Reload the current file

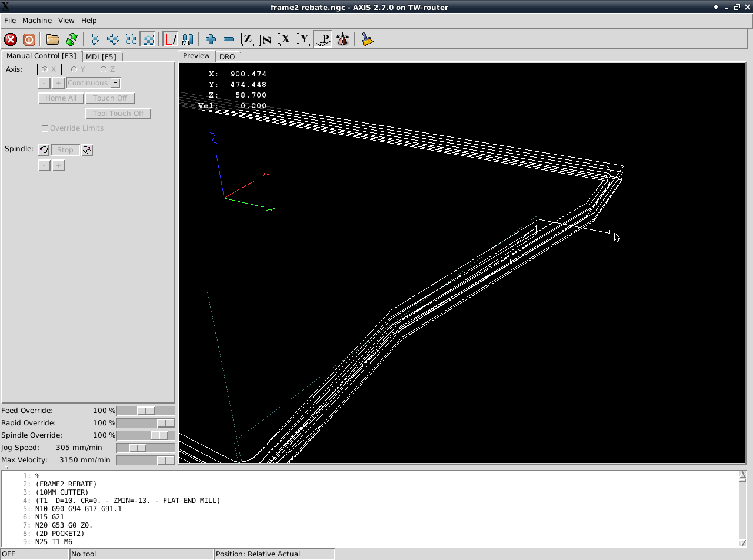pos(71,39)
